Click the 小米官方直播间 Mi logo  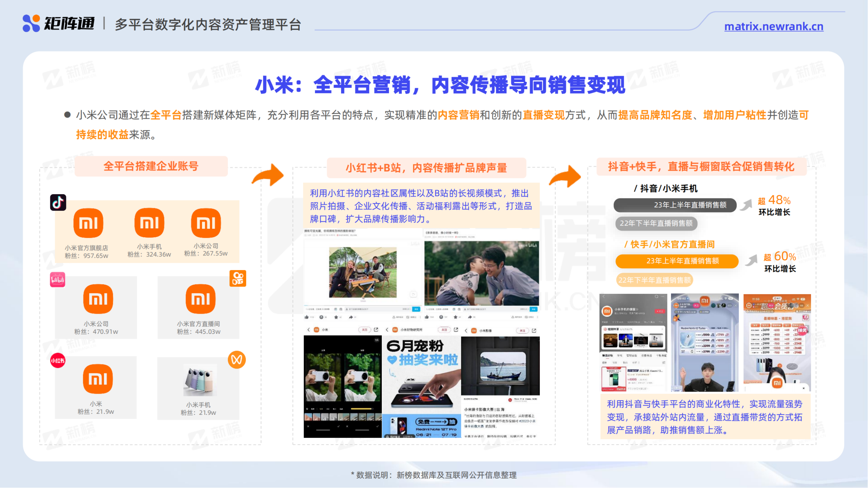click(200, 299)
